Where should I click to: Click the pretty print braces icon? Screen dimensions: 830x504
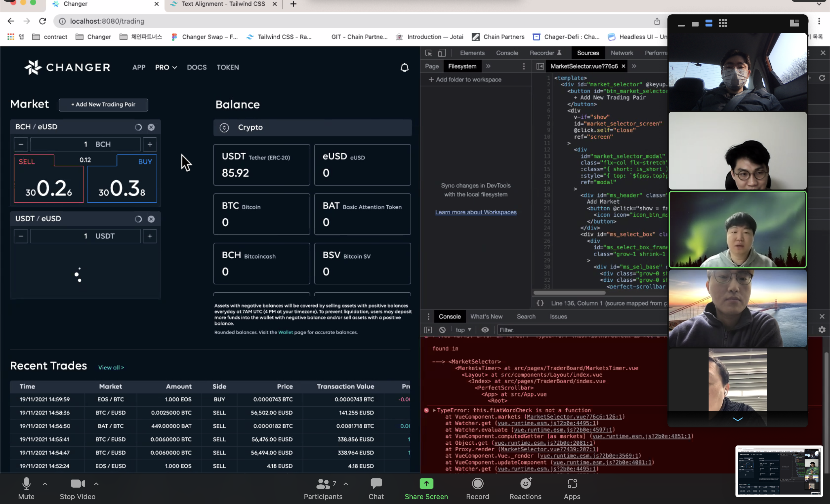click(x=540, y=303)
